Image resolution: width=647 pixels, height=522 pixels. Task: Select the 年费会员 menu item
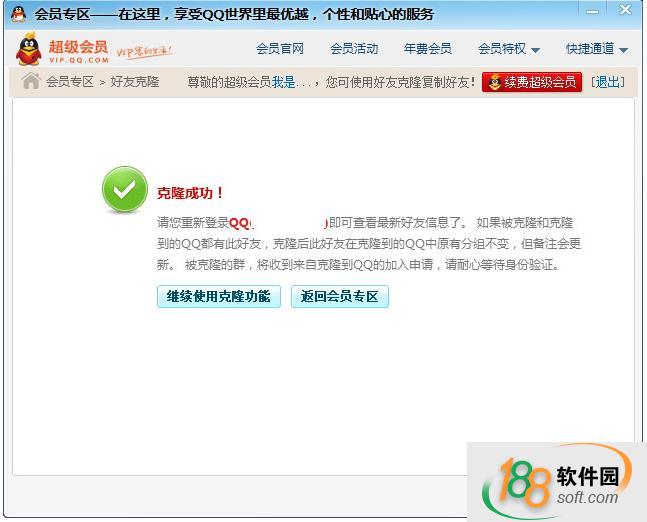427,49
